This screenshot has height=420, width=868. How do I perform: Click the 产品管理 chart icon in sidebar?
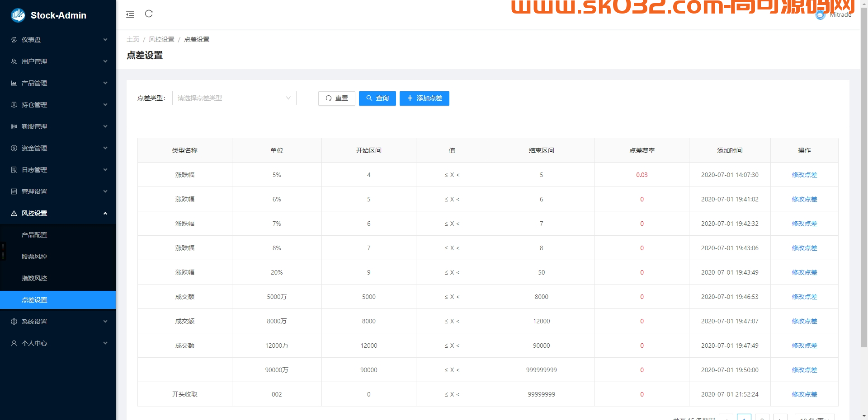click(x=14, y=83)
